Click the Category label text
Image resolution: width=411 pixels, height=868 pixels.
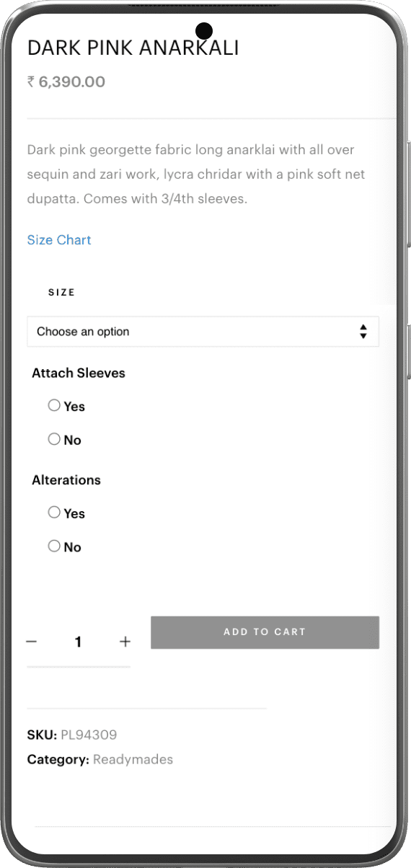(58, 759)
